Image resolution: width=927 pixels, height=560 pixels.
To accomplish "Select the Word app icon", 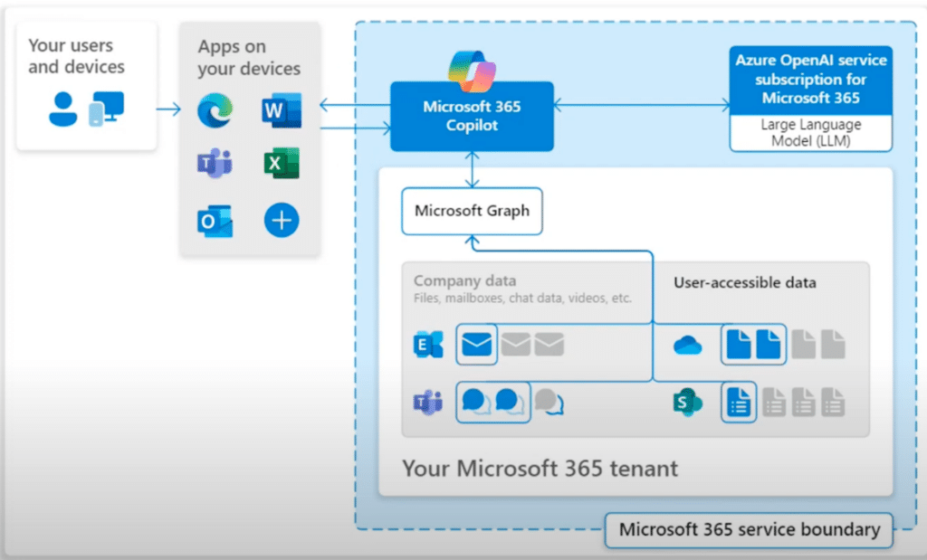I will pyautogui.click(x=280, y=111).
